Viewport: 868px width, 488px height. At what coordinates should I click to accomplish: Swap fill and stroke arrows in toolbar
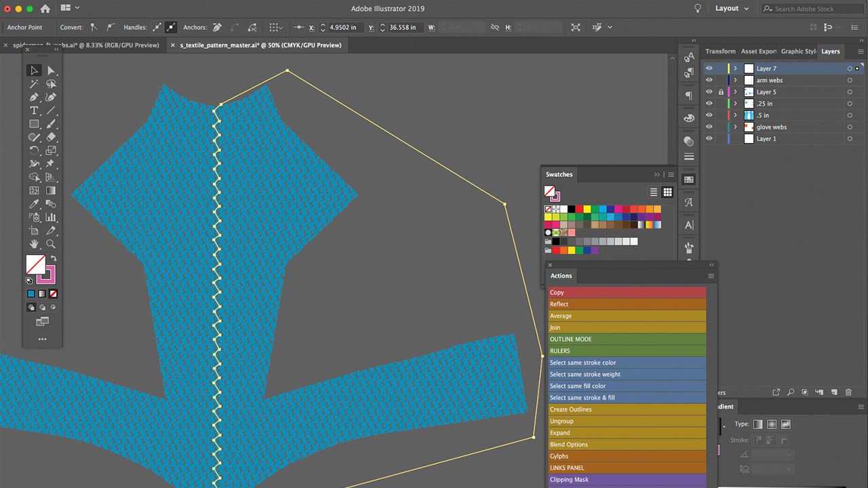(53, 259)
